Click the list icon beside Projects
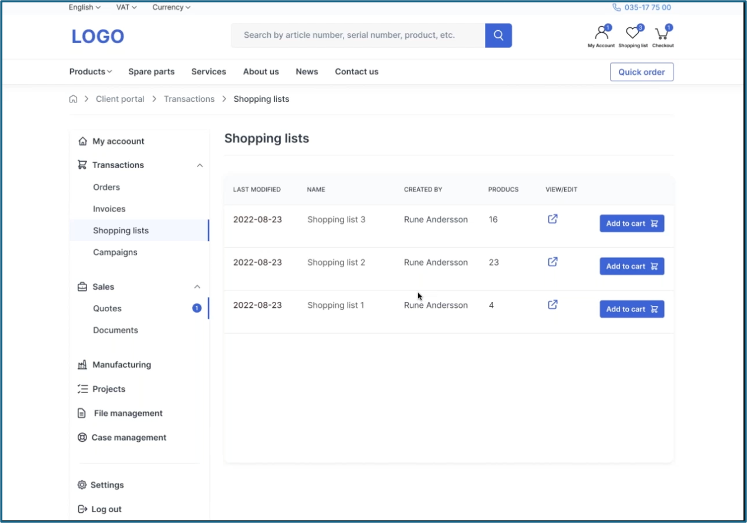The image size is (748, 524). click(83, 389)
